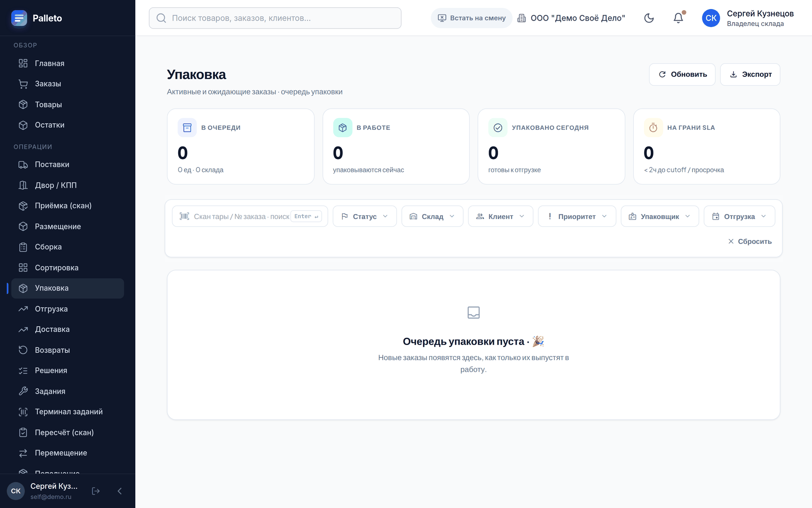Image resolution: width=812 pixels, height=508 pixels.
Task: Focus the Скан тары / № заказа field
Action: pyautogui.click(x=250, y=216)
